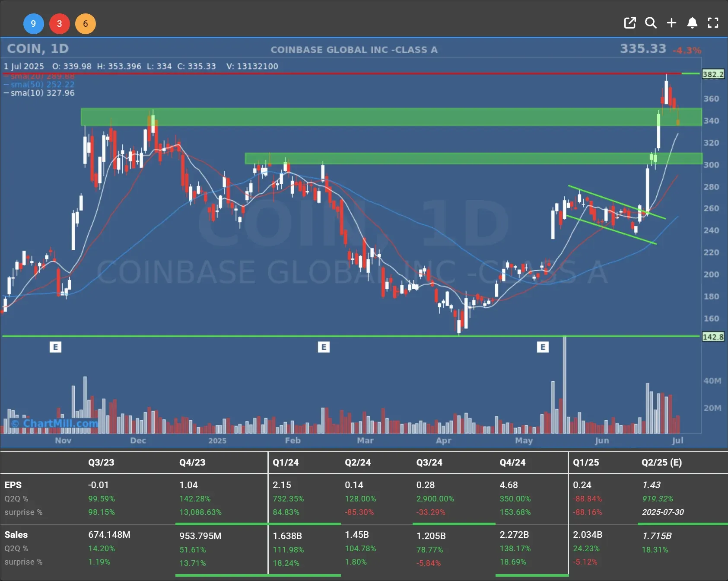This screenshot has height=581, width=728.
Task: Click the Q1/24 column header
Action: (286, 462)
